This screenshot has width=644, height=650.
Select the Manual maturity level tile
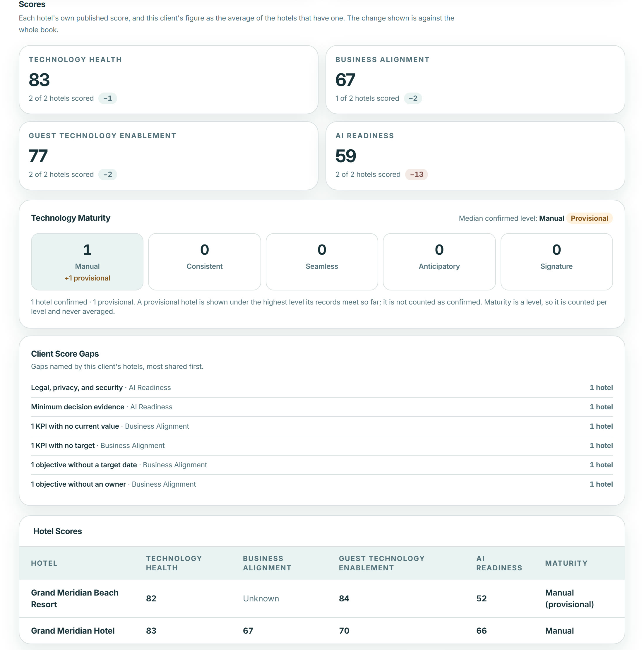[87, 262]
